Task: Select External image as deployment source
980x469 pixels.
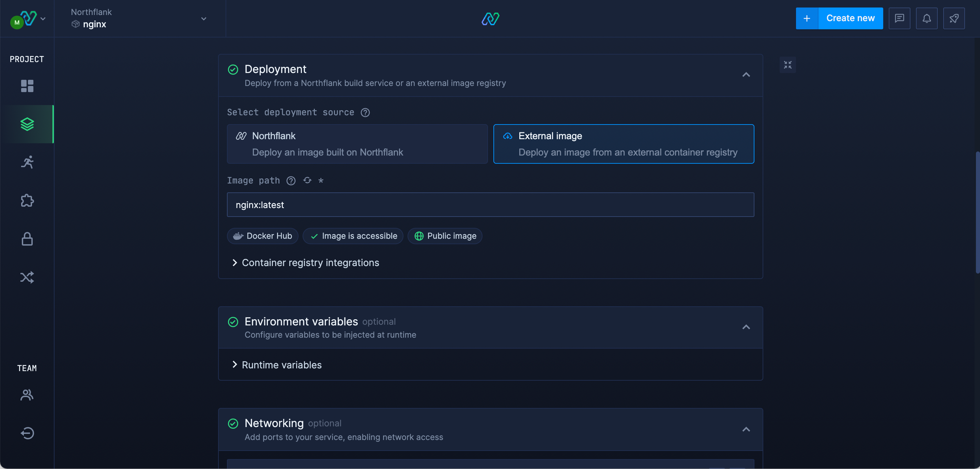Action: click(x=624, y=144)
